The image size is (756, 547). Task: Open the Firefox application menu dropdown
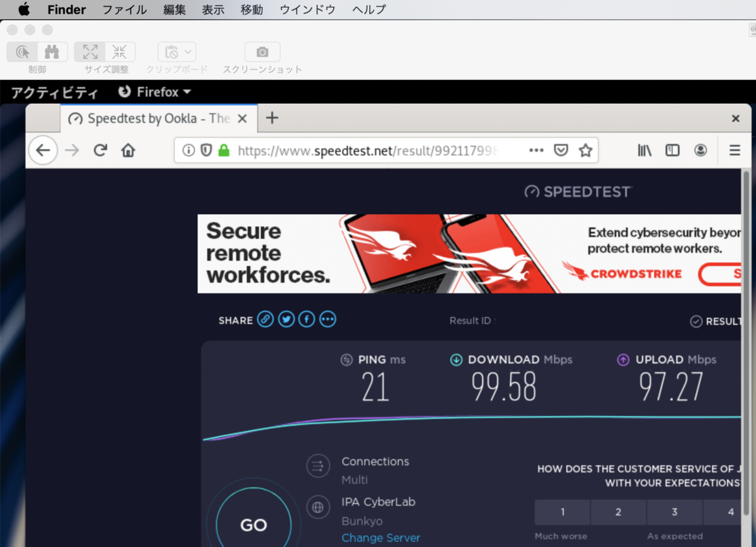coord(155,92)
